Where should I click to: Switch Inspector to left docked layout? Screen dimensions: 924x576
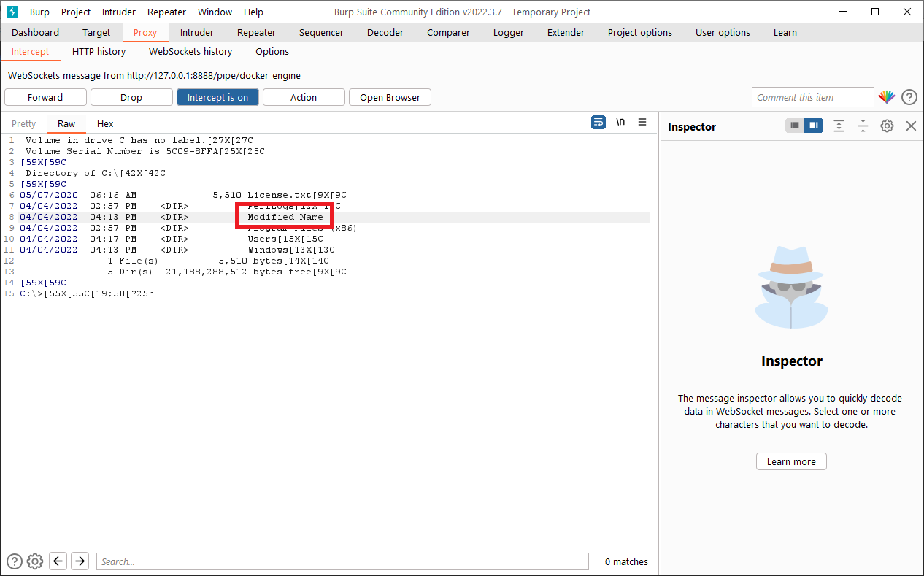[795, 126]
